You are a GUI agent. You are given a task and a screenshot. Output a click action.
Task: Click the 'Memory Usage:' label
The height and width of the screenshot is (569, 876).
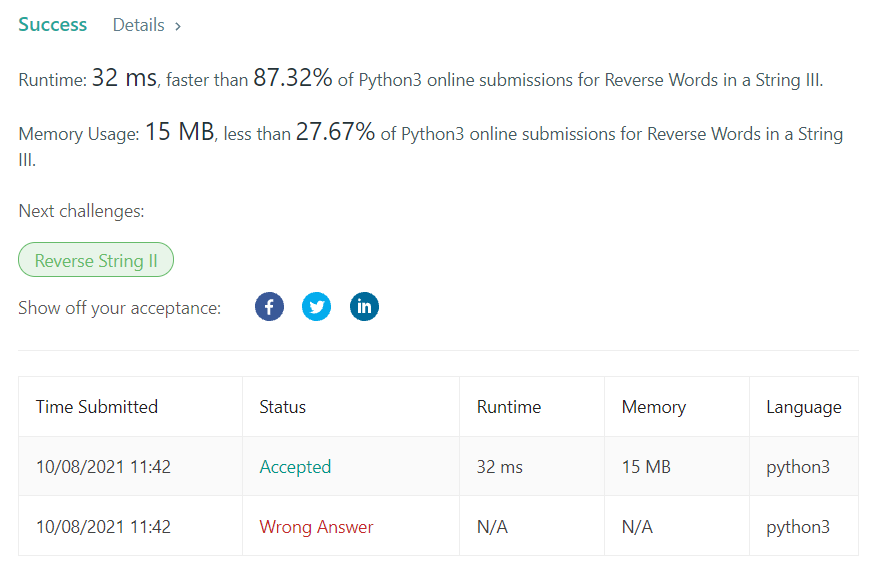(79, 134)
